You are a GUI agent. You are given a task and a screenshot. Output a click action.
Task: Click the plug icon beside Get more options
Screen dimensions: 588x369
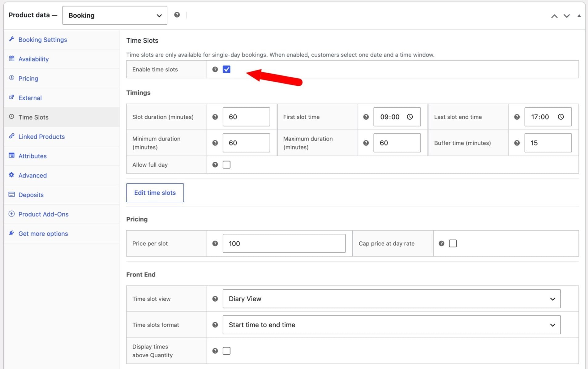tap(12, 233)
